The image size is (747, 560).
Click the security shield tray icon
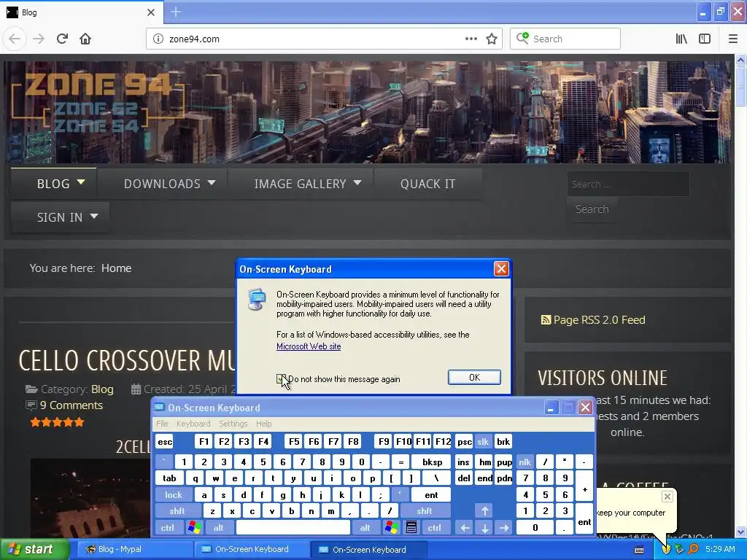pyautogui.click(x=665, y=549)
